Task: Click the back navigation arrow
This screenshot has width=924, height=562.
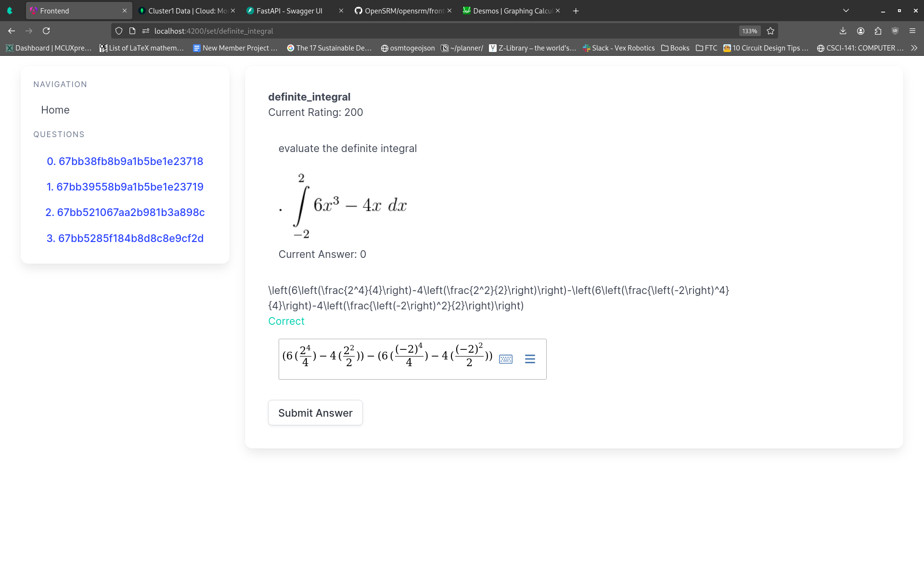Action: (x=12, y=31)
